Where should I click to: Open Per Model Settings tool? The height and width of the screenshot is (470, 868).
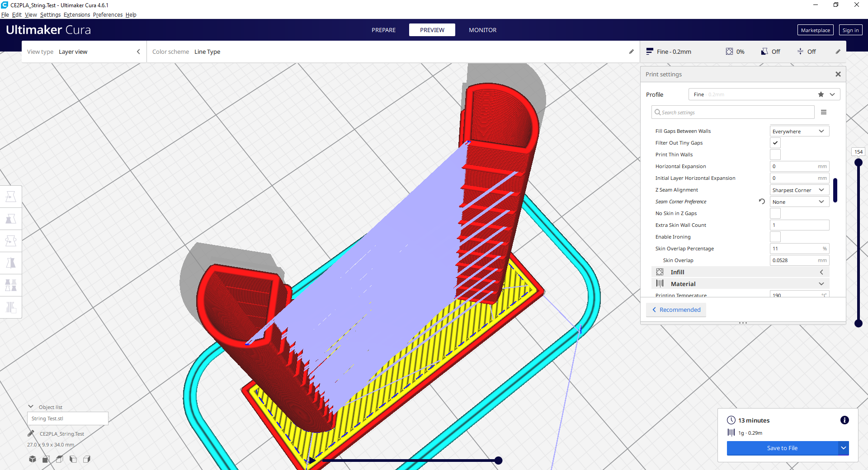(x=11, y=285)
